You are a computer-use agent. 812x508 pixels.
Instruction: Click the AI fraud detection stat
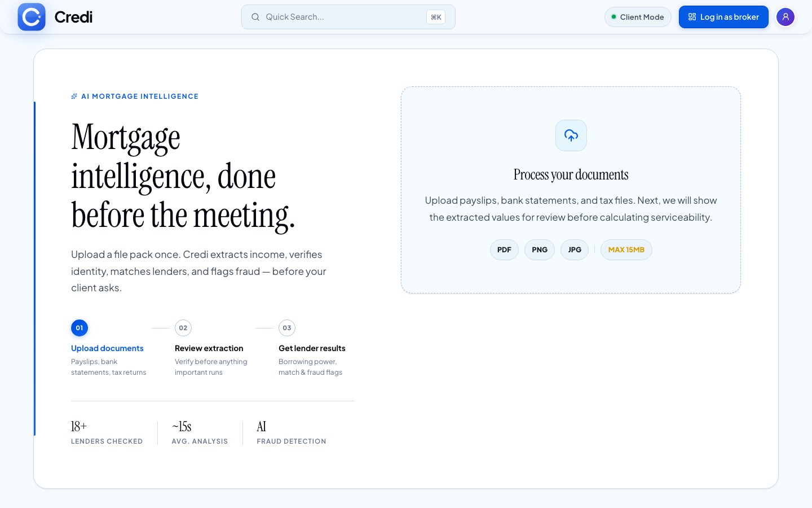(292, 433)
